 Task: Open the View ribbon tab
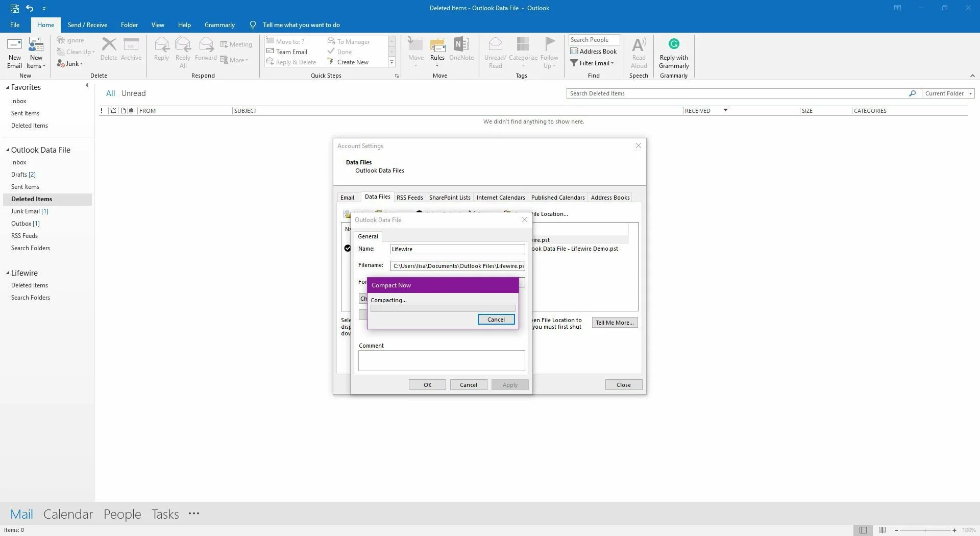pos(158,25)
